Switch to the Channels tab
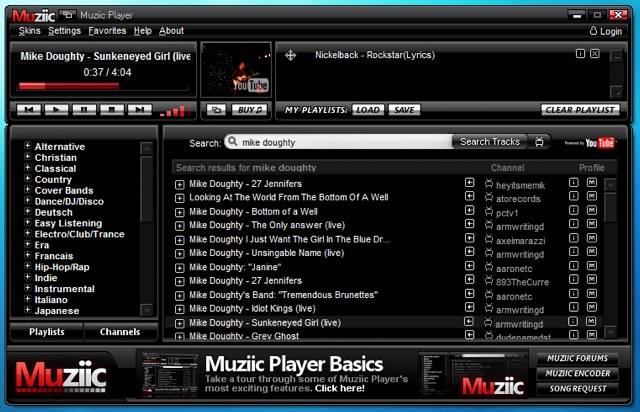This screenshot has height=412, width=640. [120, 332]
